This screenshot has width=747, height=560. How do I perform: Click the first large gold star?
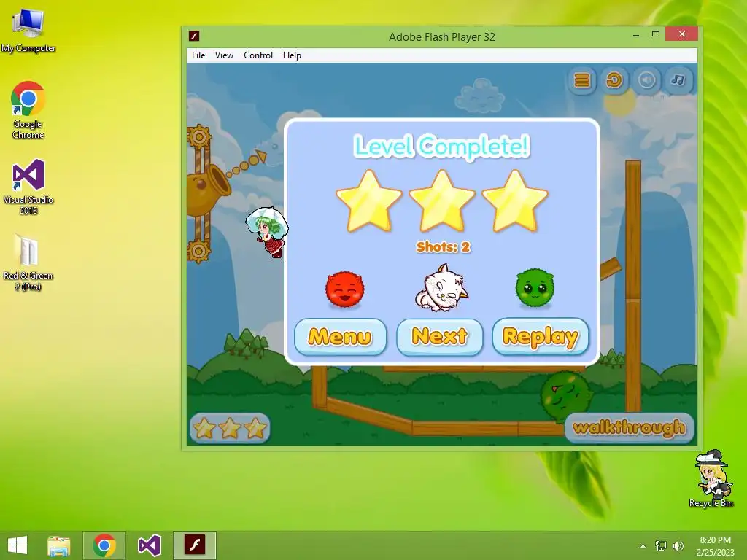point(368,202)
